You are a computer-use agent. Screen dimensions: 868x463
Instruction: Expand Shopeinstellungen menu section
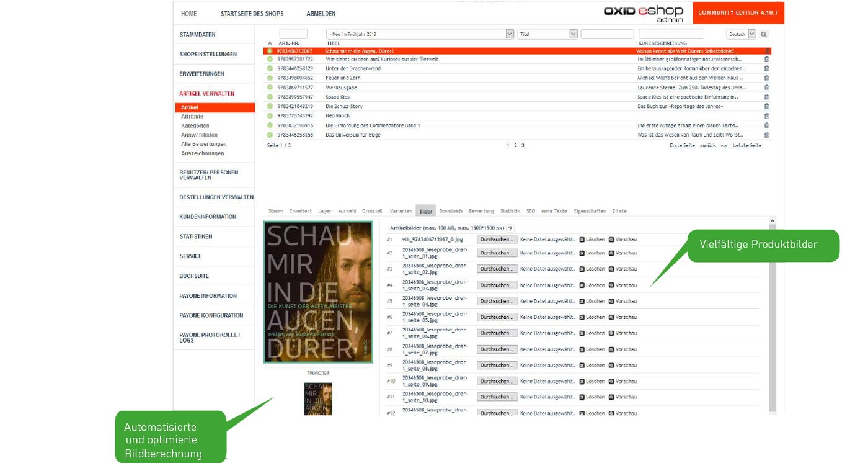tap(208, 55)
